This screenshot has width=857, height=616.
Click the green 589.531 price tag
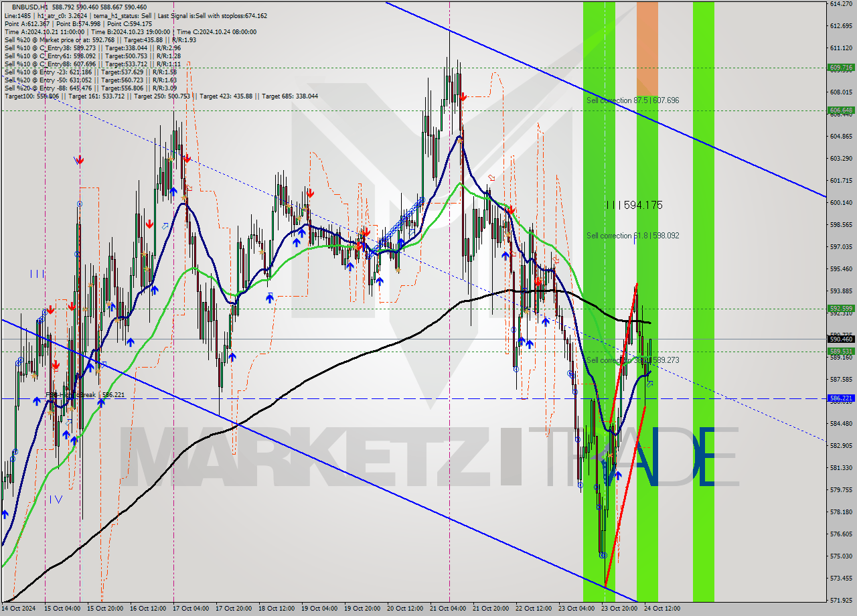(841, 351)
